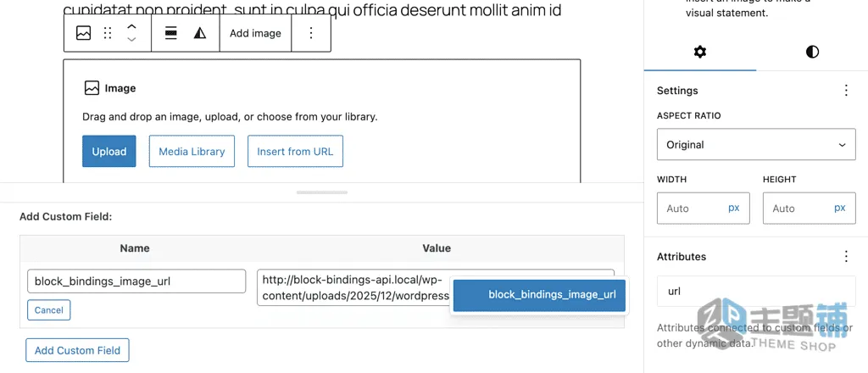Click the duotone filter triangle icon
The height and width of the screenshot is (373, 868).
coord(200,33)
